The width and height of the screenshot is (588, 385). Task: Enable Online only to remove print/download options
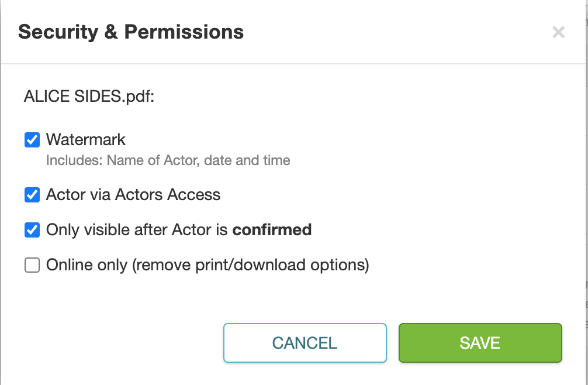(x=33, y=264)
